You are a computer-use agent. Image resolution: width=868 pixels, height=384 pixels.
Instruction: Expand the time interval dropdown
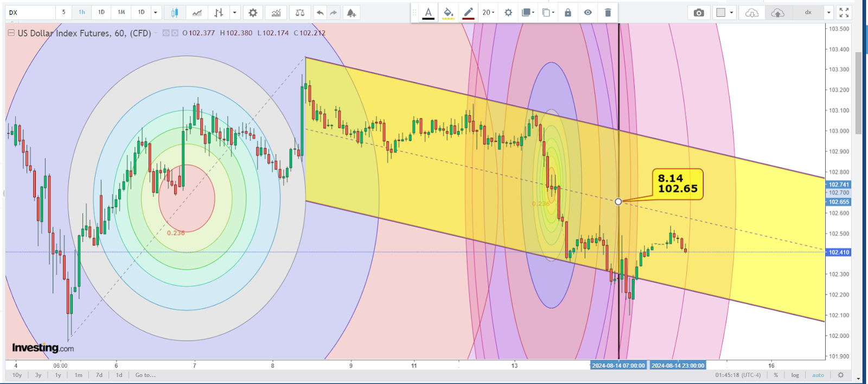click(x=156, y=12)
